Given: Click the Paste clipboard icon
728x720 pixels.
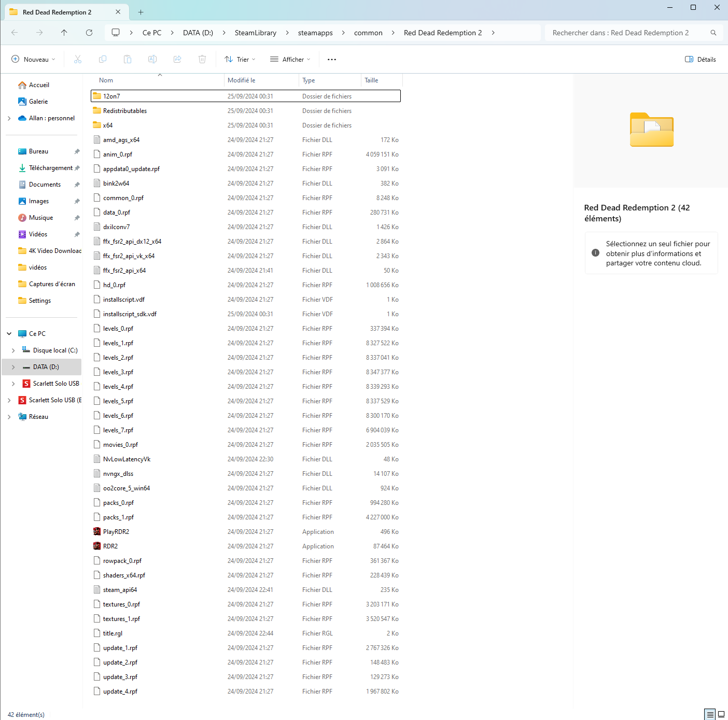Looking at the screenshot, I should (x=128, y=59).
